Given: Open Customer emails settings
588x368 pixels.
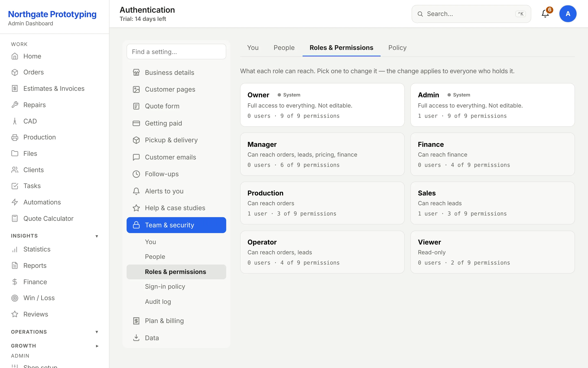Looking at the screenshot, I should pos(176,157).
